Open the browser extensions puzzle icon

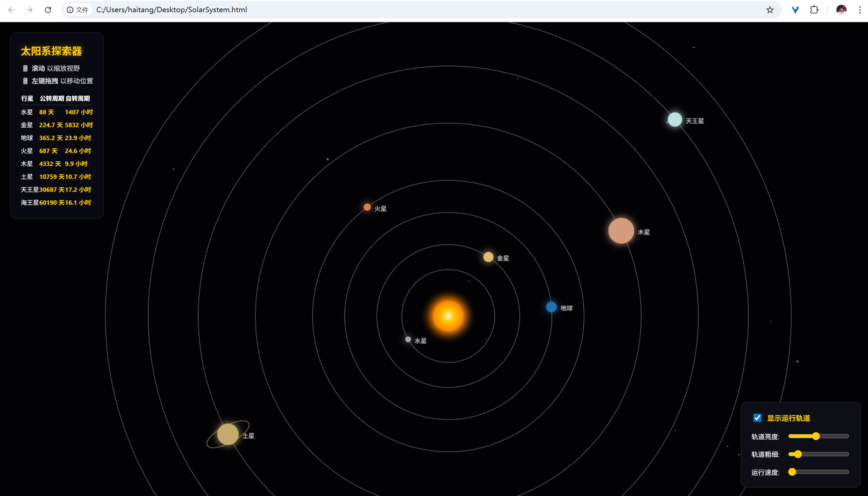[814, 10]
